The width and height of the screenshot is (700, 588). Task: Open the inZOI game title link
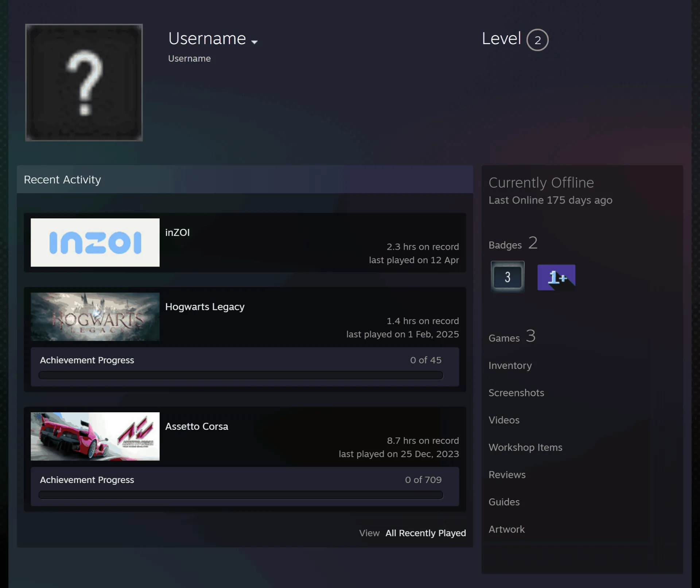click(x=178, y=233)
